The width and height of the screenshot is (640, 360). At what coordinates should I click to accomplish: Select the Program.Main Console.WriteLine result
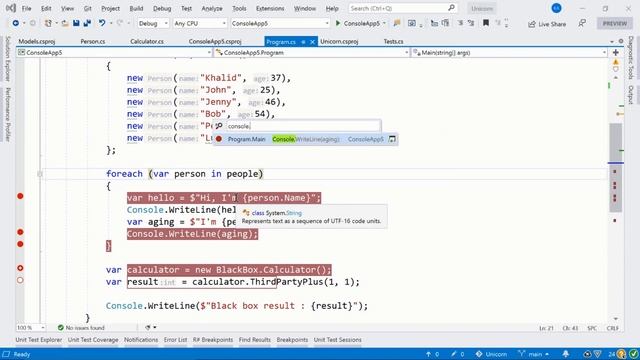305,139
